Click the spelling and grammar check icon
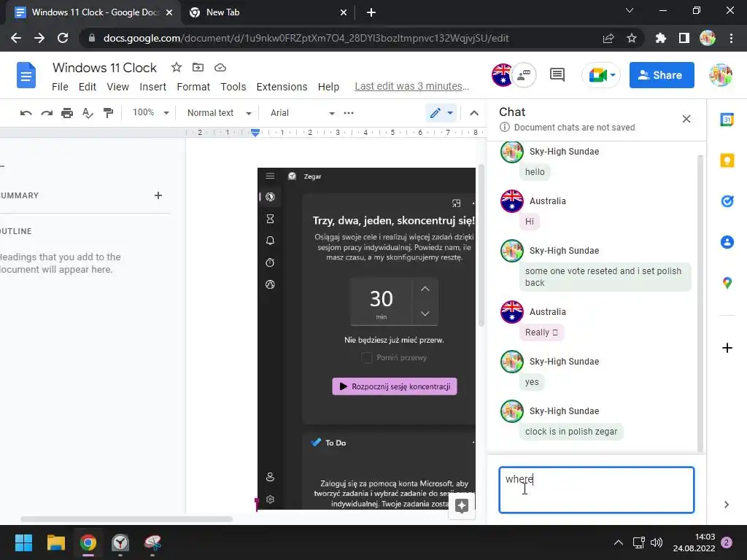 coord(88,113)
